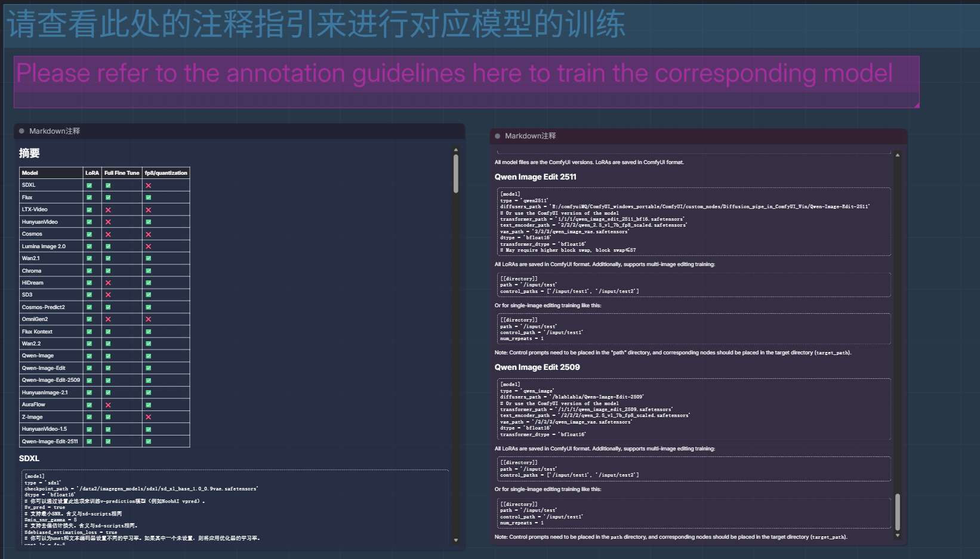Click the 摘要 heading
This screenshot has width=980, height=559.
coord(29,153)
